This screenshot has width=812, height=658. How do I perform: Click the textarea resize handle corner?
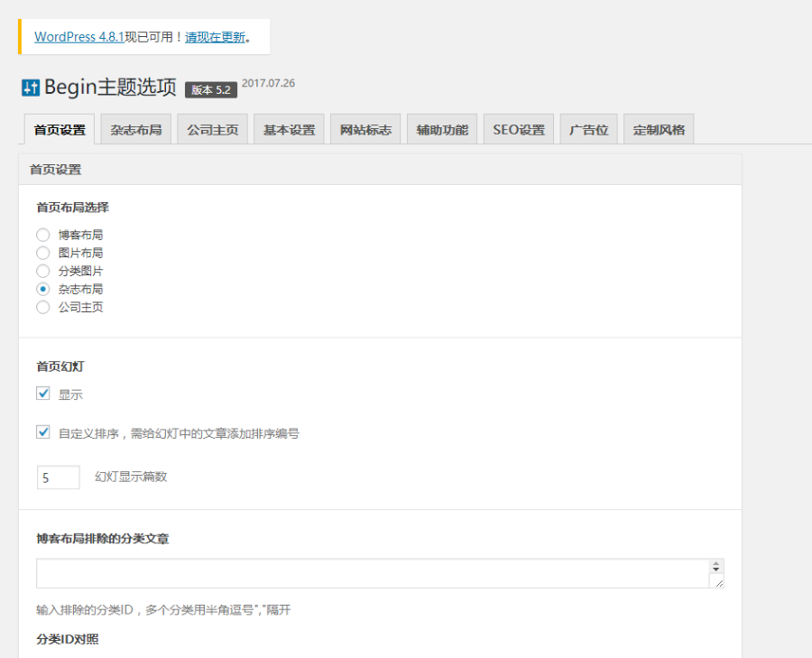tap(719, 583)
